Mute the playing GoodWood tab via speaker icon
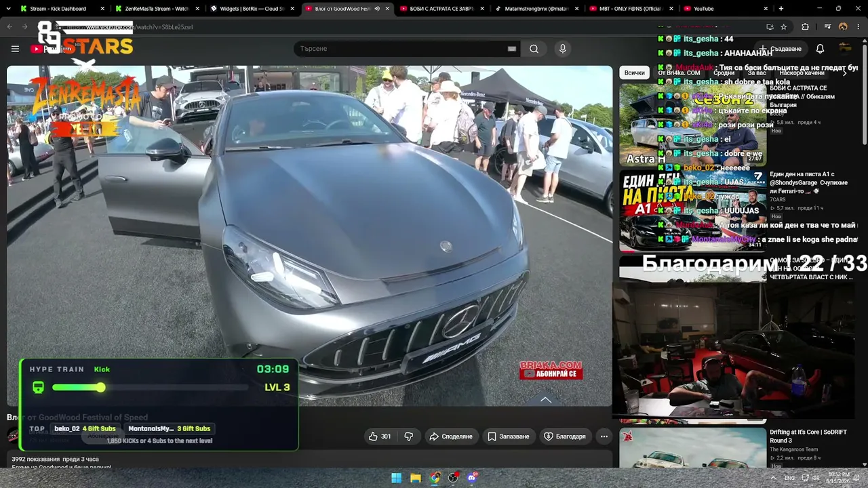This screenshot has width=868, height=488. click(x=377, y=9)
